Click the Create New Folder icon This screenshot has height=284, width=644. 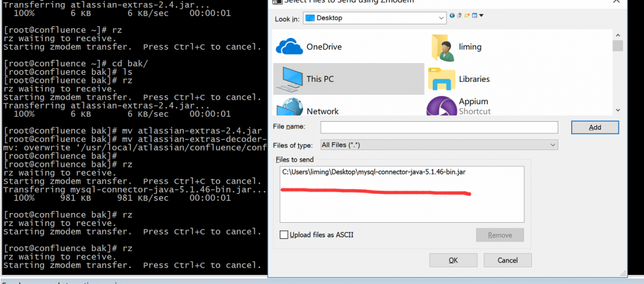(x=467, y=15)
